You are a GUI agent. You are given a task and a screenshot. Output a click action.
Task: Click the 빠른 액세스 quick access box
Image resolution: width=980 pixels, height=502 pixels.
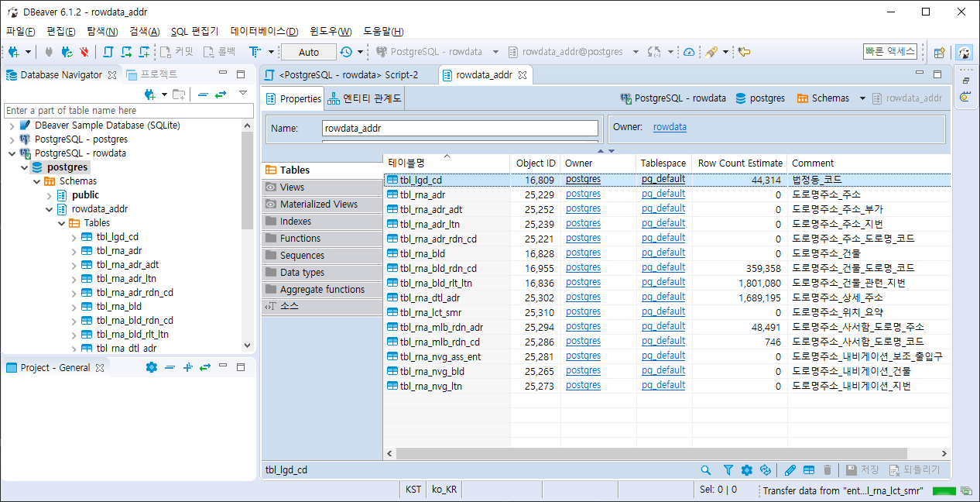tap(890, 52)
